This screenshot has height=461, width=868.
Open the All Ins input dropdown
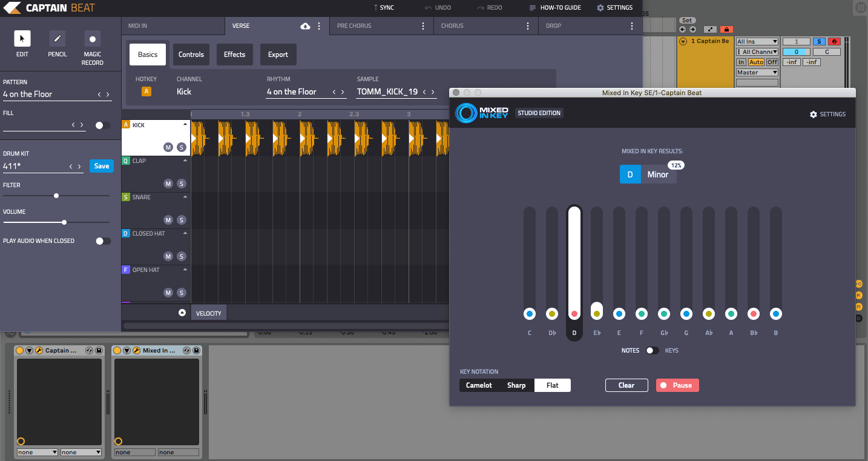point(757,42)
